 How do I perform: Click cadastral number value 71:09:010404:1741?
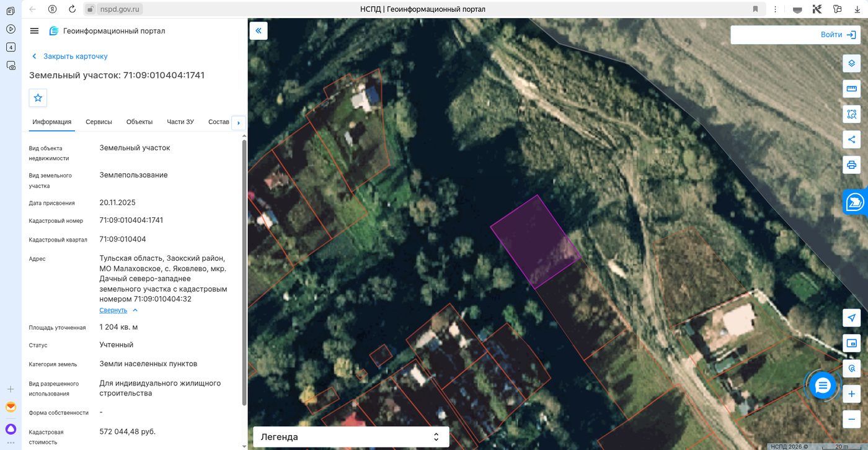131,220
